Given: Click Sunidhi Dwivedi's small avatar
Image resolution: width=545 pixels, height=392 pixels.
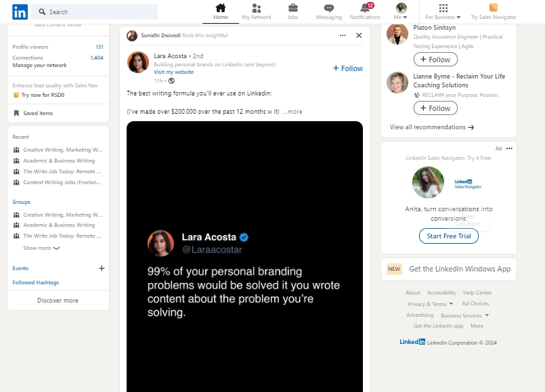Looking at the screenshot, I should pos(132,35).
